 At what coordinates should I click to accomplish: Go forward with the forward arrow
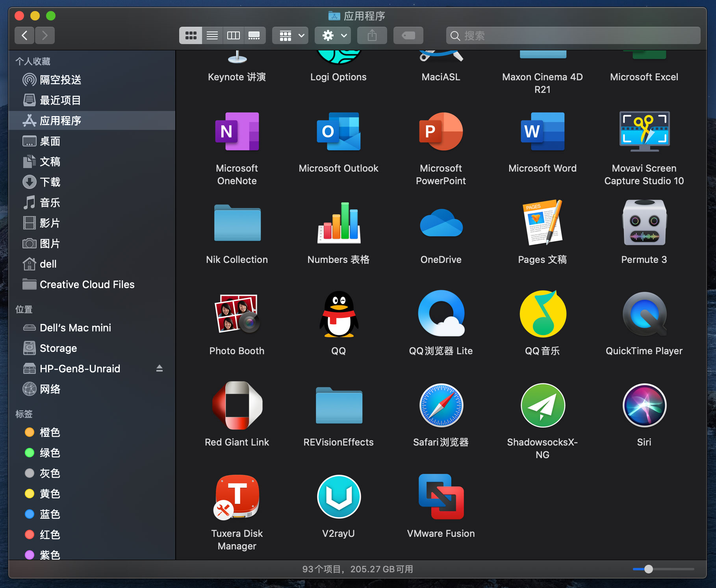[x=45, y=36]
